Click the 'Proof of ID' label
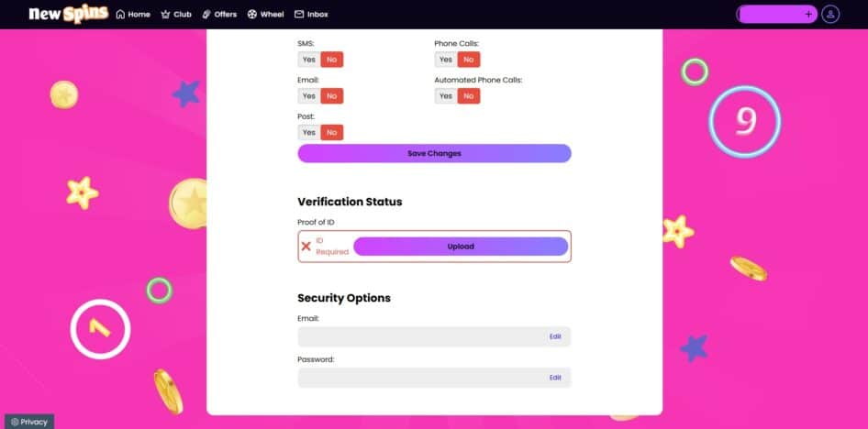 (x=316, y=222)
